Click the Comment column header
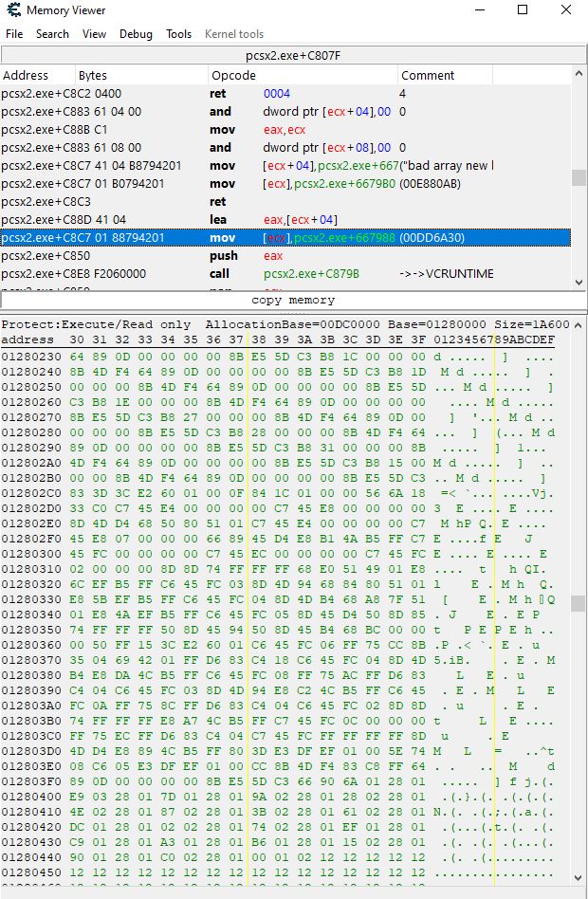The image size is (588, 899). (x=445, y=75)
